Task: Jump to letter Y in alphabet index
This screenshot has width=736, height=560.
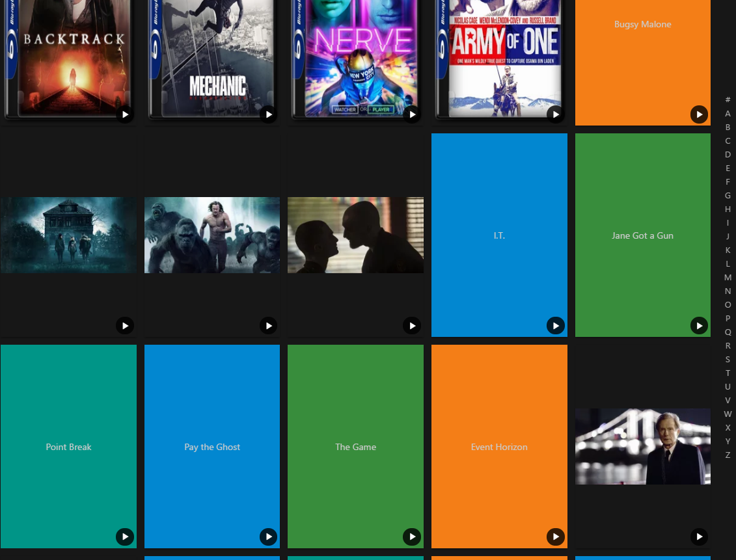Action: pos(728,441)
